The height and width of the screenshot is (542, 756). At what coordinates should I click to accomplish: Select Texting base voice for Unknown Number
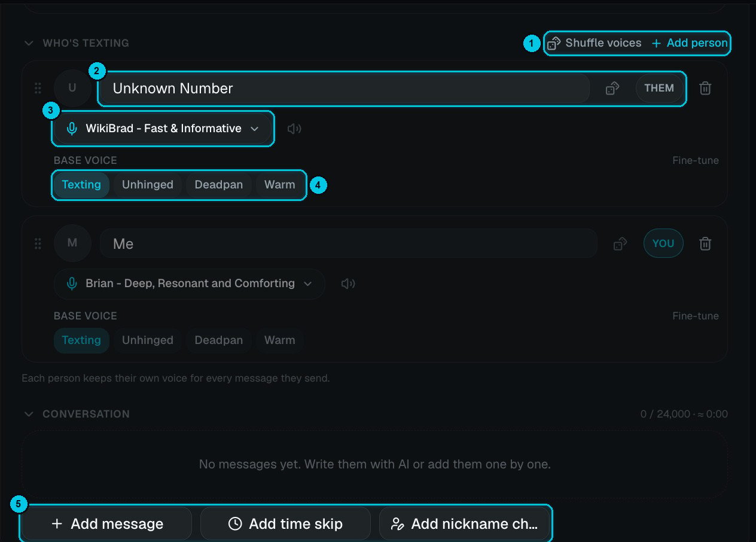81,185
